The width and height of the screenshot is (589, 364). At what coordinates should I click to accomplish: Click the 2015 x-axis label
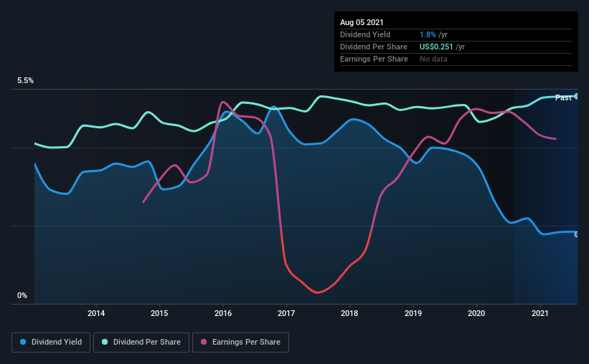point(159,313)
